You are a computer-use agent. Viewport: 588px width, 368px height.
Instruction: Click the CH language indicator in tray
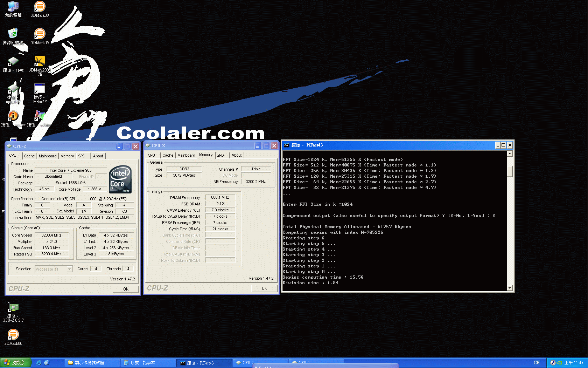click(x=537, y=363)
